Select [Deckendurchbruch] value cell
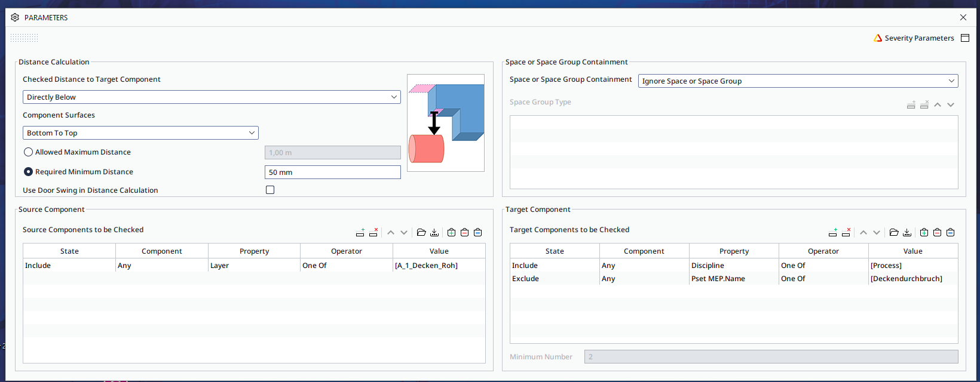 [913, 278]
